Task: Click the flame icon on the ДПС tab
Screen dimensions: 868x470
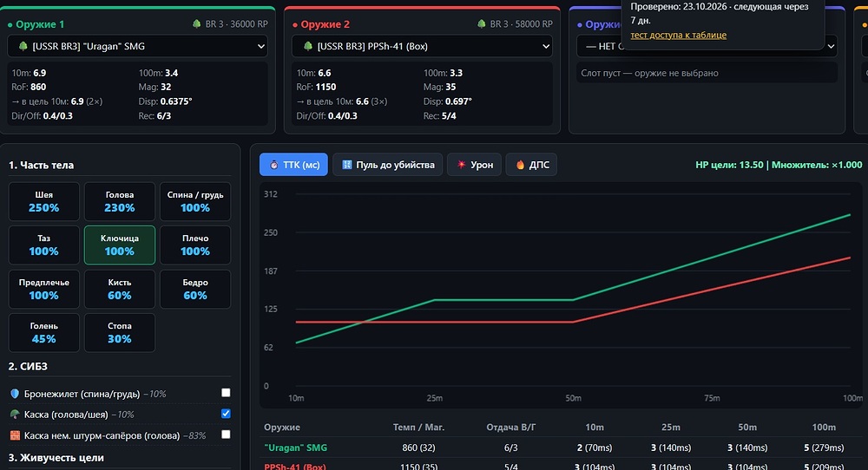Action: point(520,165)
